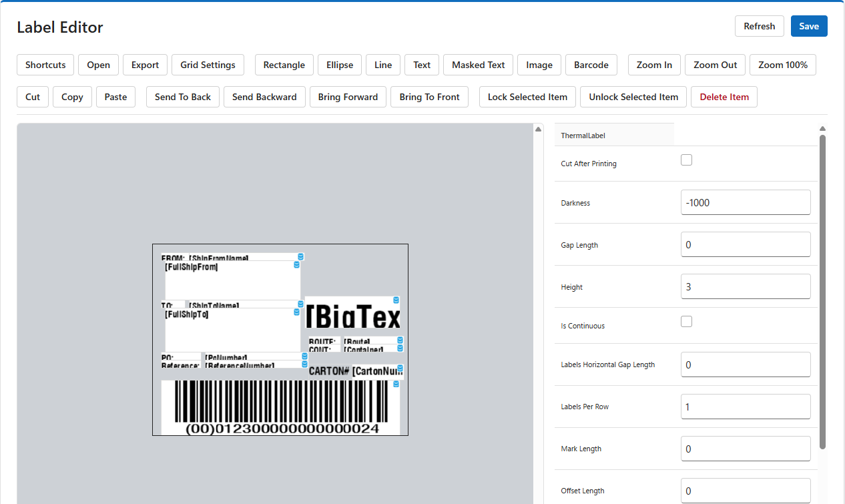The height and width of the screenshot is (504, 845).
Task: Add an Ellipse shape
Action: tap(340, 65)
